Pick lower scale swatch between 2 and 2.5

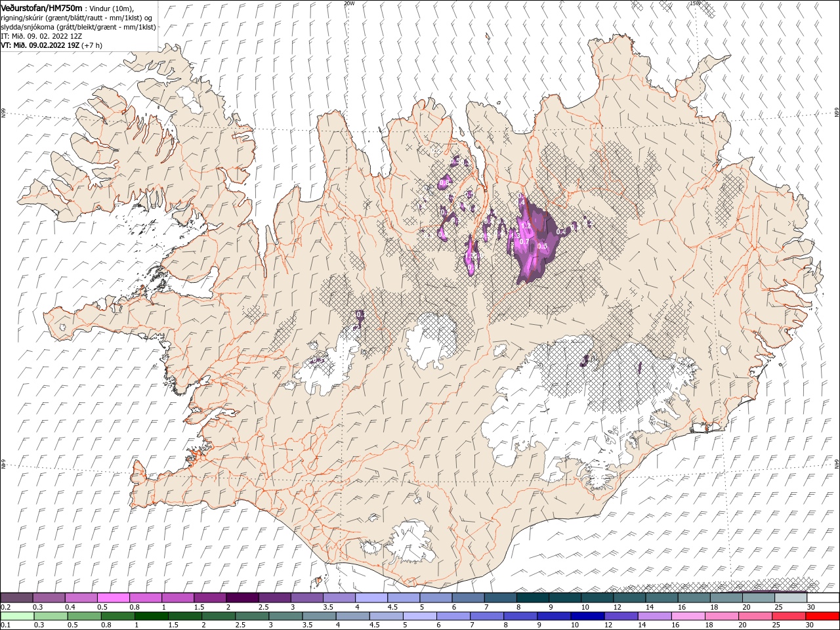point(218,616)
